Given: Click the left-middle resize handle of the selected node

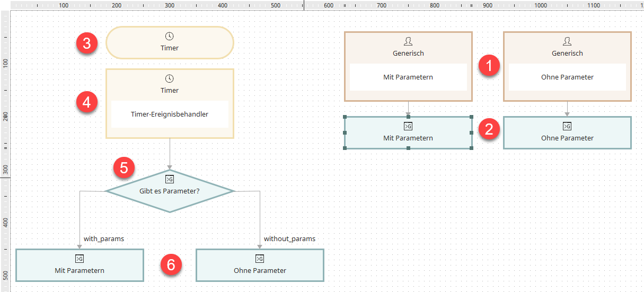Looking at the screenshot, I should pyautogui.click(x=345, y=132).
